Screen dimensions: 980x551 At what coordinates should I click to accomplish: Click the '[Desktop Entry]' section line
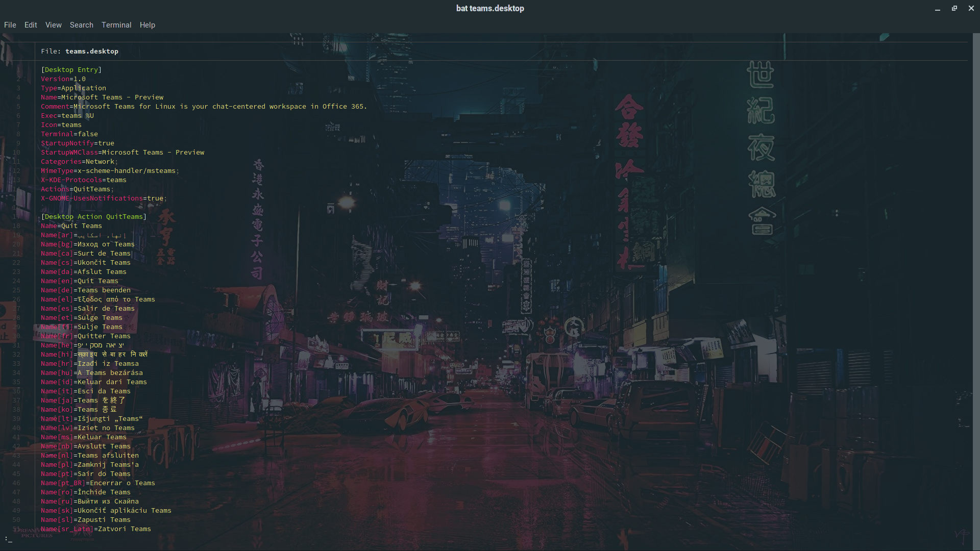pos(71,70)
